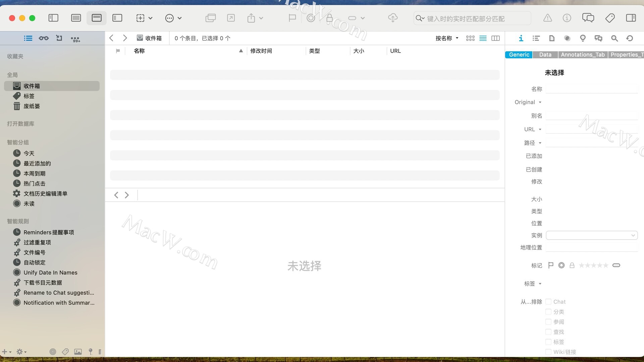644x362 pixels.
Task: Open the See Also lightbulb inspector
Action: click(x=583, y=38)
